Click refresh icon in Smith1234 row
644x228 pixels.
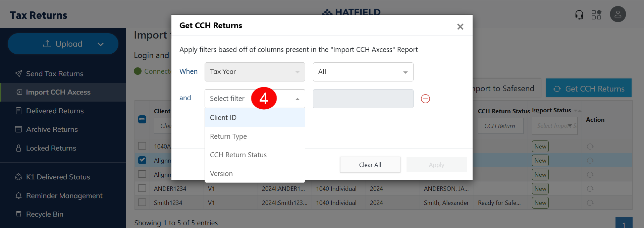click(x=590, y=203)
